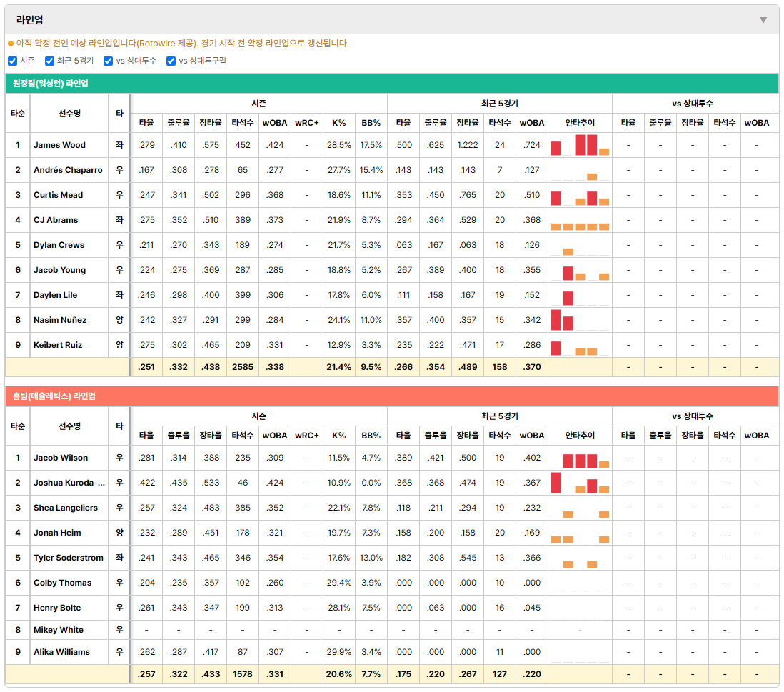Click K% column header in Athletics table

(339, 436)
